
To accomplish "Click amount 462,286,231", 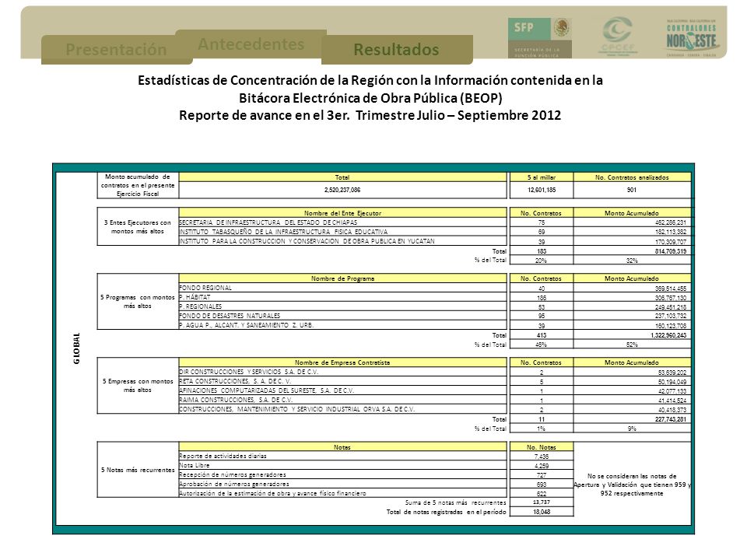I will (670, 222).
